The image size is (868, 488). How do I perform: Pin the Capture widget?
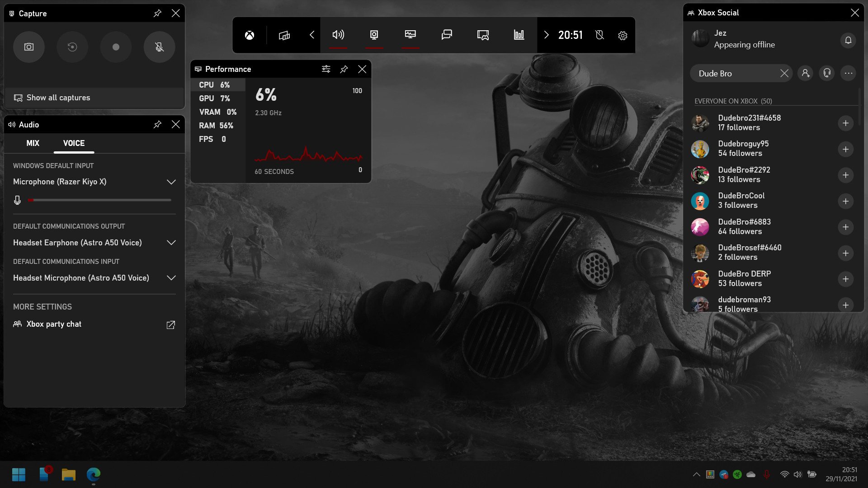[x=157, y=13]
